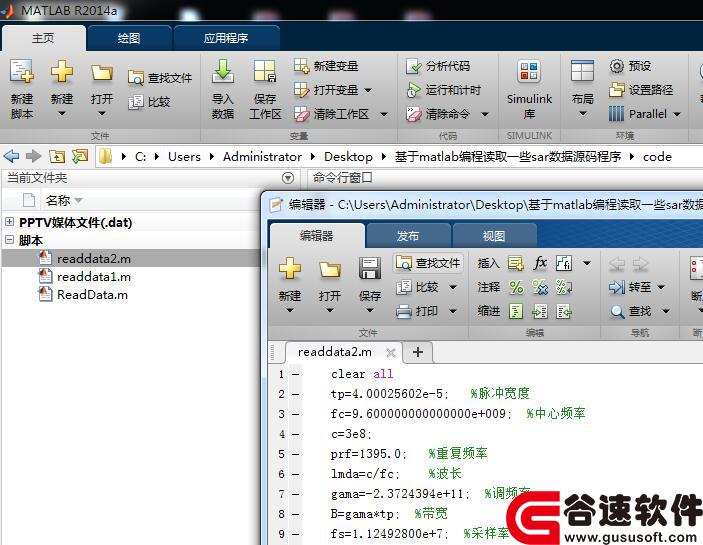
Task: Click Users in the address path
Action: [x=184, y=157]
